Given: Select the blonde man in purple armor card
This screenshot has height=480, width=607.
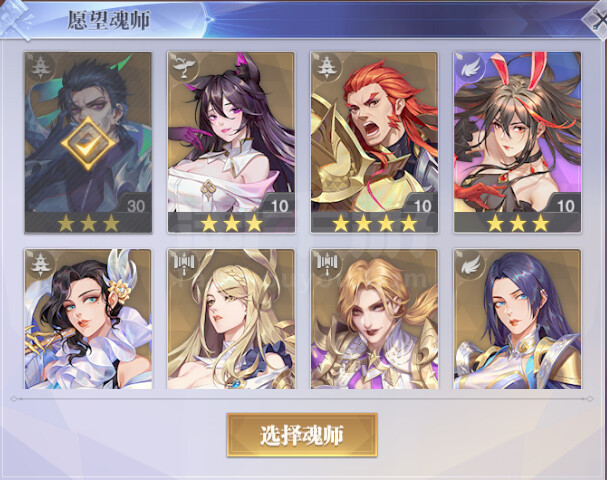Looking at the screenshot, I should coord(374,319).
